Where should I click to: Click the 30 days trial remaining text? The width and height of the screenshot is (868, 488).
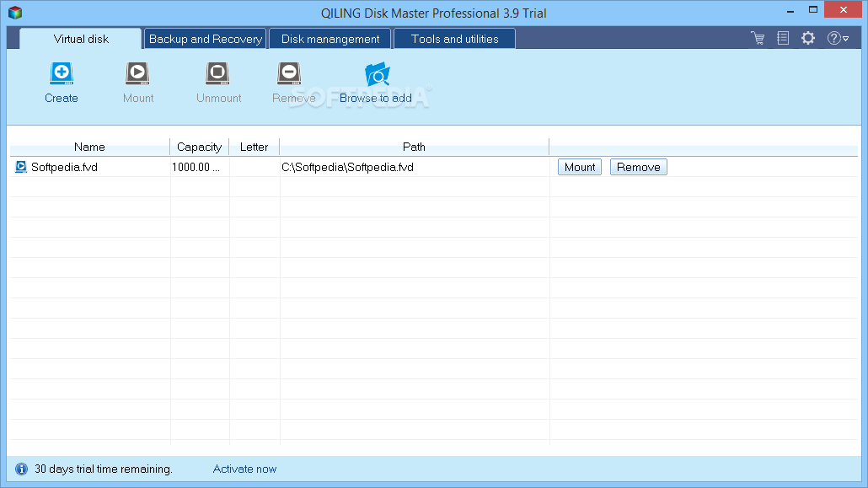[x=104, y=469]
